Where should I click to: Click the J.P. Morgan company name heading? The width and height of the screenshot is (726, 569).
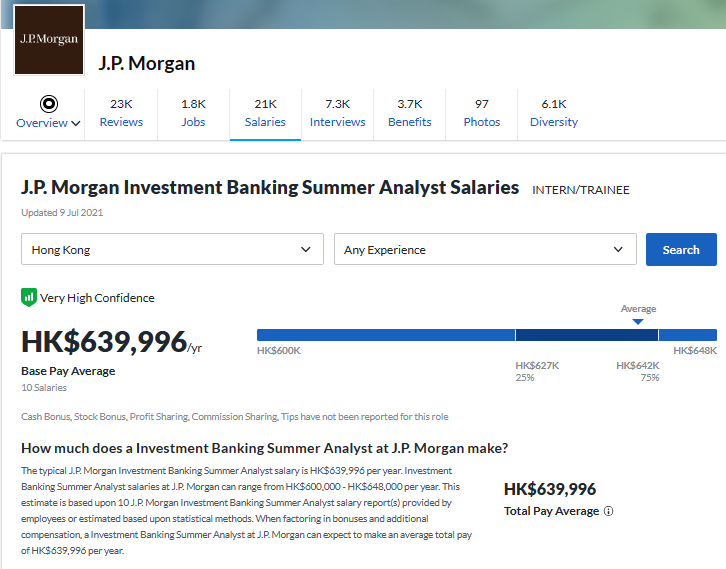[147, 63]
